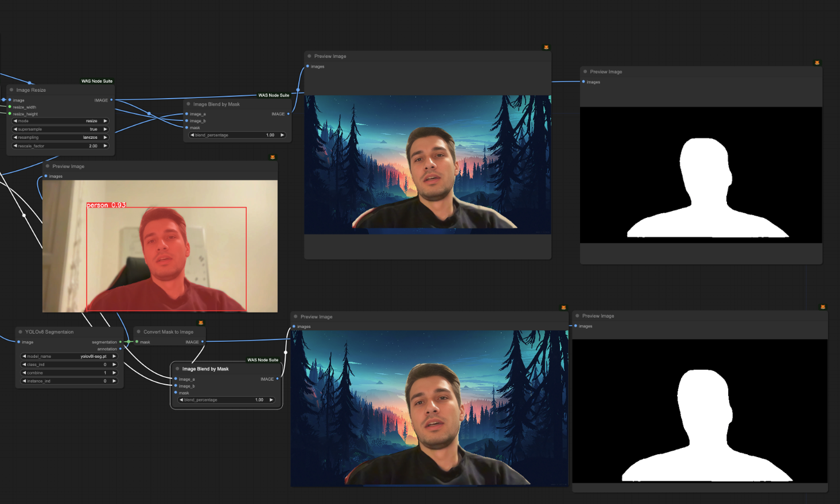Click the right arrow of the model_name widget
840x504 pixels.
tap(114, 356)
